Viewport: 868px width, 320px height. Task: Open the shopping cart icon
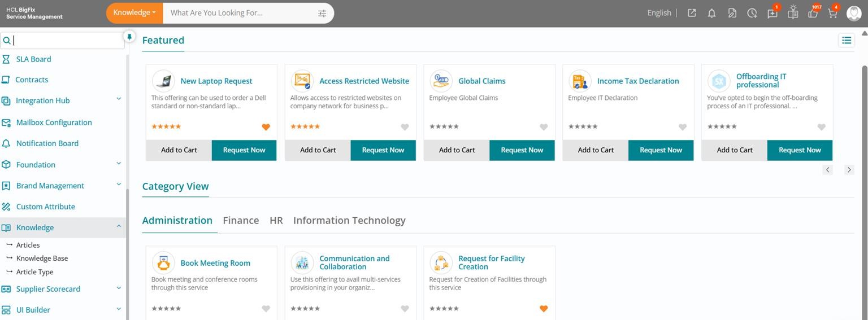click(832, 13)
